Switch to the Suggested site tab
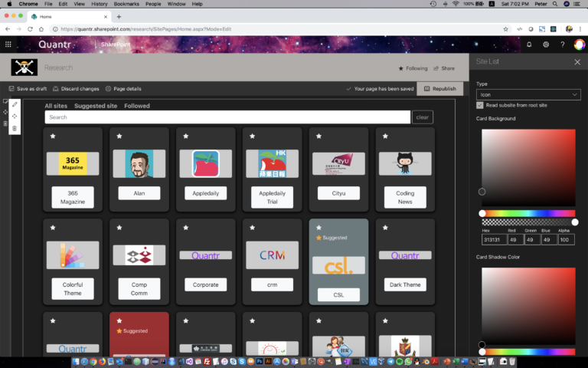The height and width of the screenshot is (368, 588). pyautogui.click(x=96, y=106)
